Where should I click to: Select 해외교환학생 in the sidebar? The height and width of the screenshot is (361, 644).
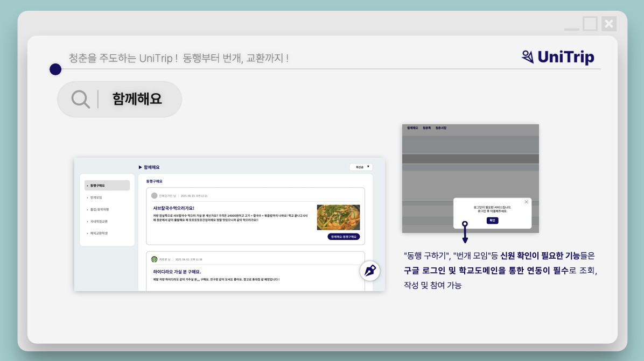tap(99, 233)
